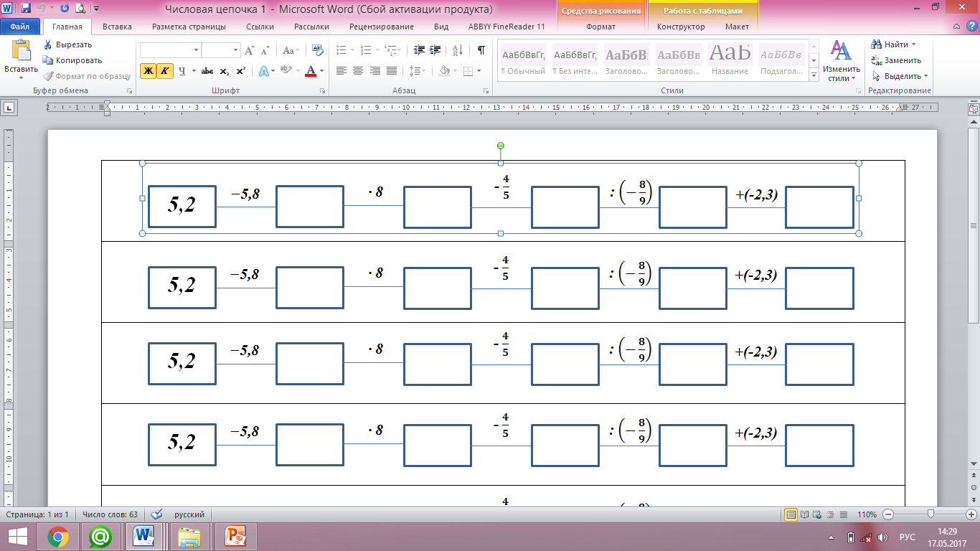Select the center text alignment icon

(x=357, y=71)
